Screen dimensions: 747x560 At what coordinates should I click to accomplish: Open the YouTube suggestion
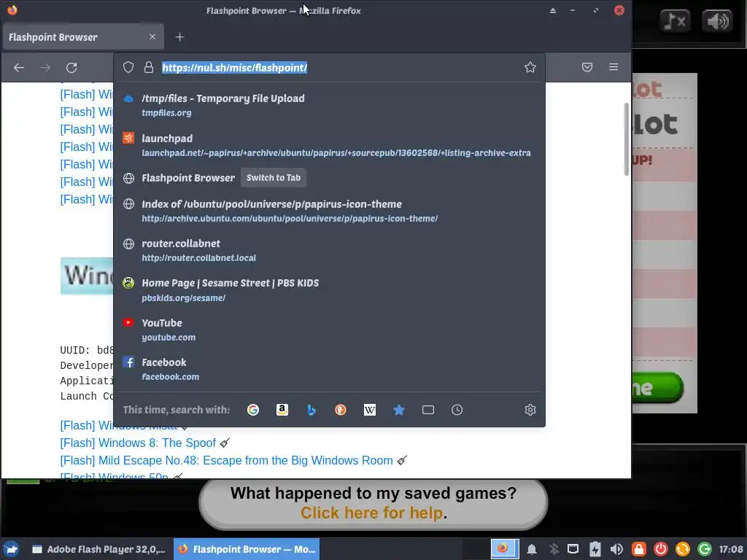[329, 330]
